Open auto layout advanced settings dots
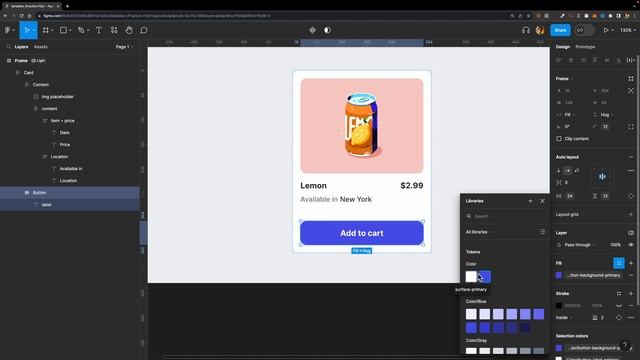This screenshot has height=360, width=640. 631,171
